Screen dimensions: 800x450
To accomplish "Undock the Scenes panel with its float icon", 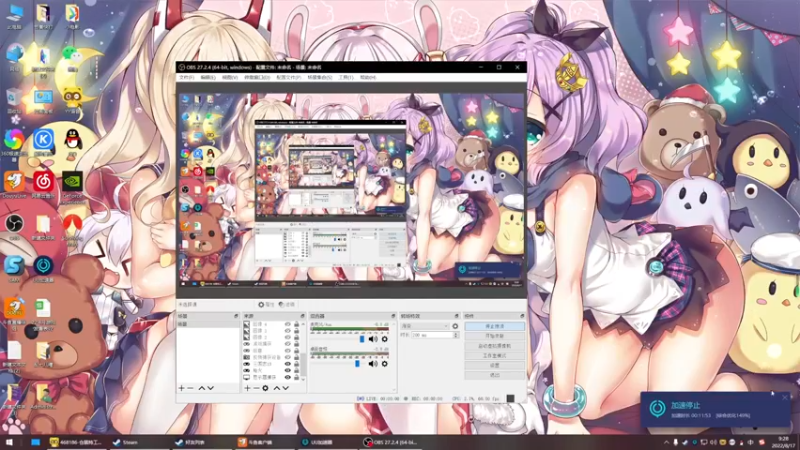I will (236, 316).
